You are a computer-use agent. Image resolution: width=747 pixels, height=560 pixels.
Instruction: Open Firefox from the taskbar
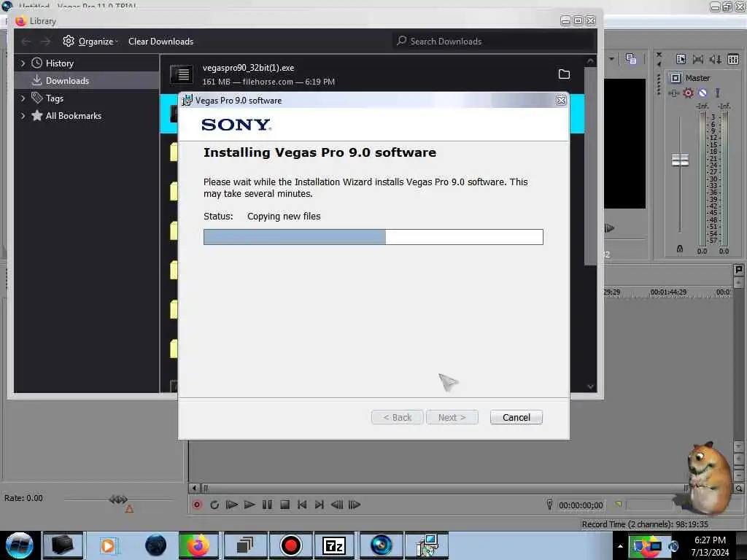point(198,545)
